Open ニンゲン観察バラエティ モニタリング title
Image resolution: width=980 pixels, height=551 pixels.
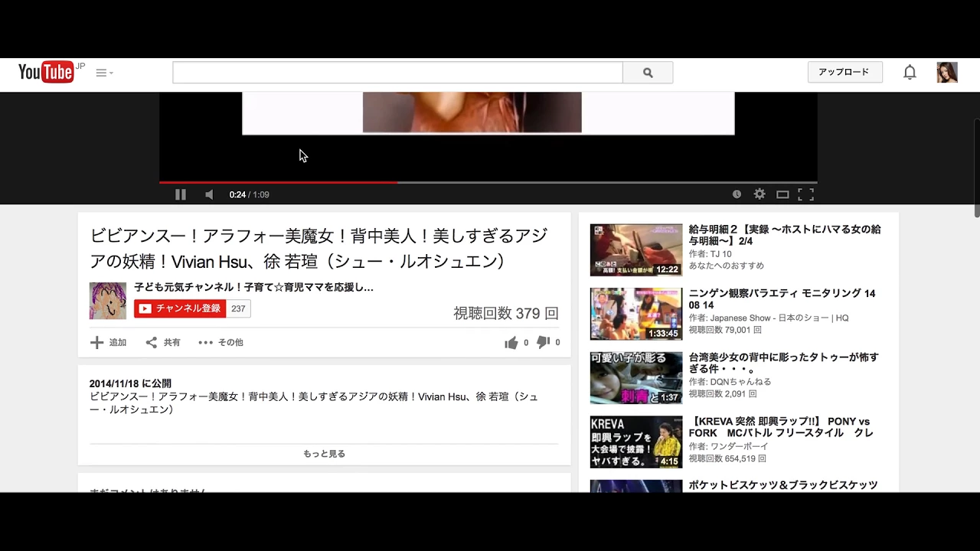(782, 299)
